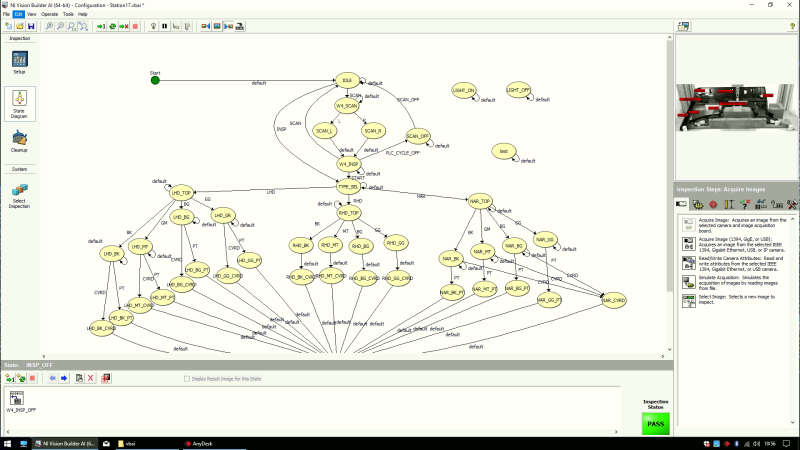The width and height of the screenshot is (800, 450).
Task: Select the TYPE_SEL state node
Action: (x=350, y=186)
